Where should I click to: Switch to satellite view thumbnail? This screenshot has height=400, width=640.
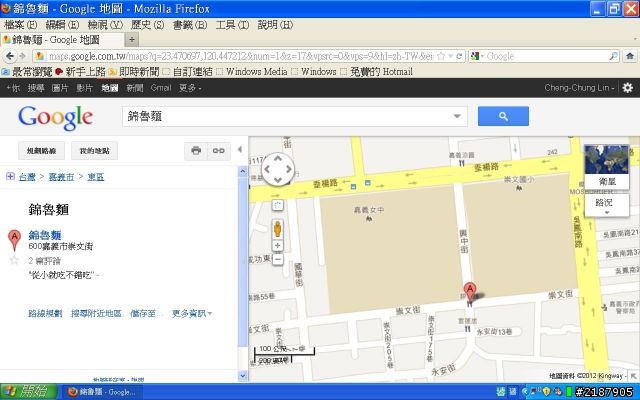coord(607,167)
